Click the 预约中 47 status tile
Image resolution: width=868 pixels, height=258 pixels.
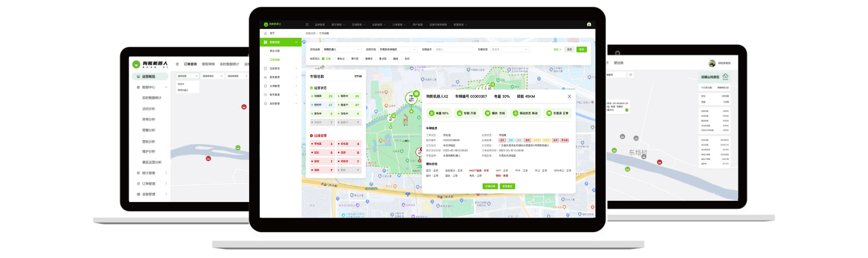pyautogui.click(x=322, y=105)
